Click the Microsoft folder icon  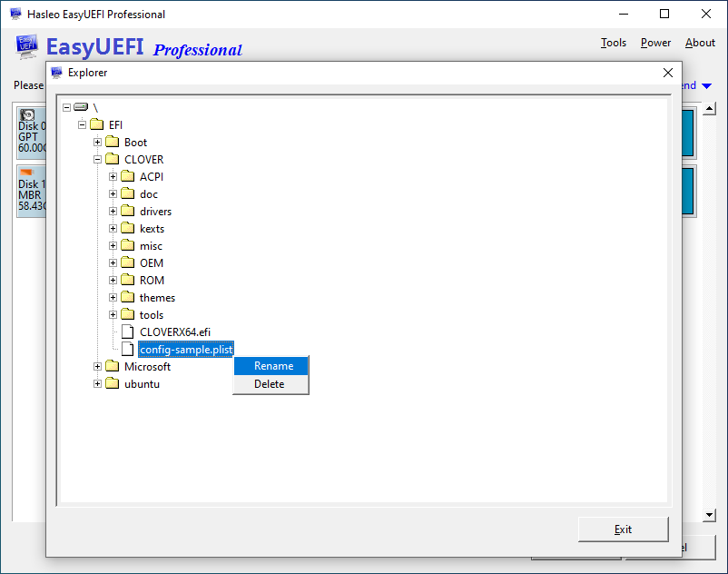click(112, 365)
